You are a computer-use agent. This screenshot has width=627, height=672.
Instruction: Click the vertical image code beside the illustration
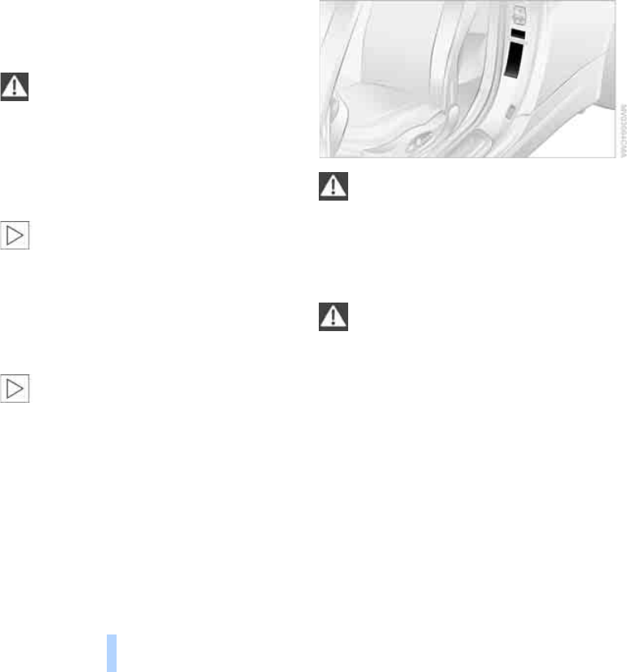point(623,130)
